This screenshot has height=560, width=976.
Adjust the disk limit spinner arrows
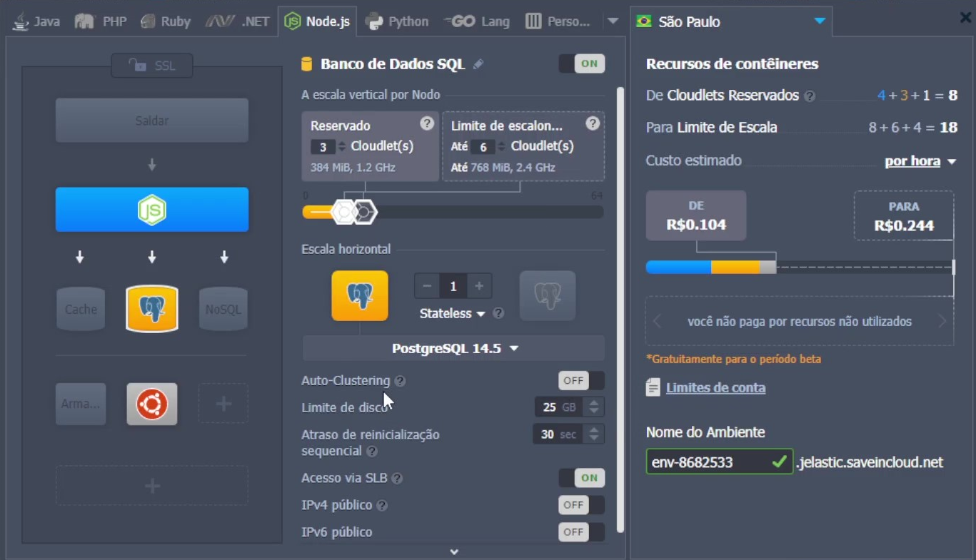coord(594,407)
